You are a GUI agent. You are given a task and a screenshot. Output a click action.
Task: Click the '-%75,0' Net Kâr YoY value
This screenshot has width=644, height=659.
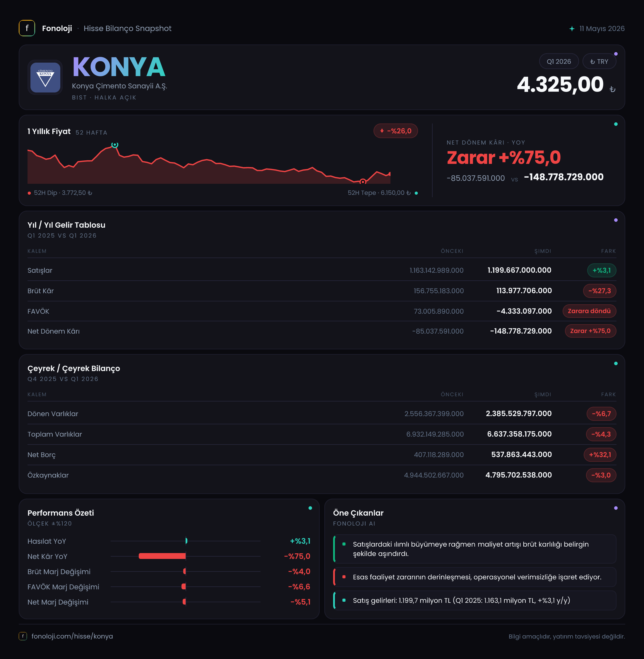click(297, 556)
